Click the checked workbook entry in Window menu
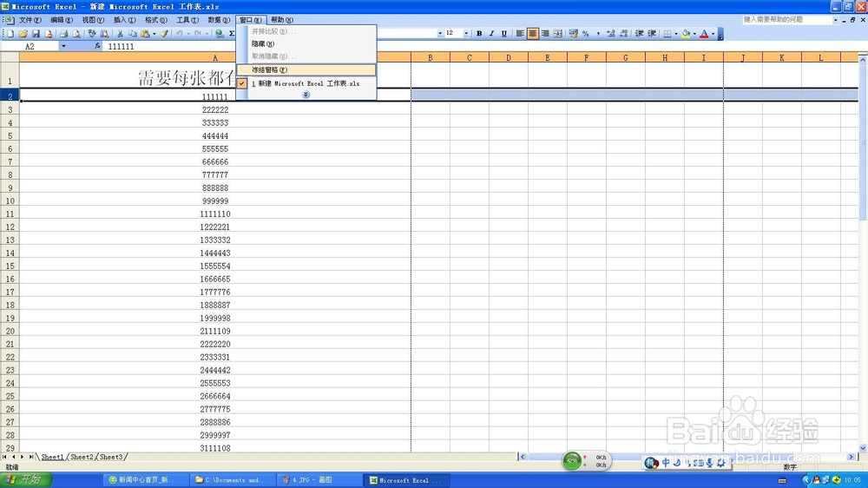 pyautogui.click(x=306, y=83)
